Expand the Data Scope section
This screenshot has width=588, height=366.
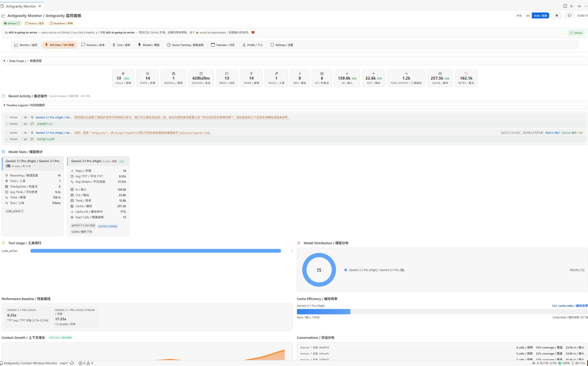tap(23, 61)
